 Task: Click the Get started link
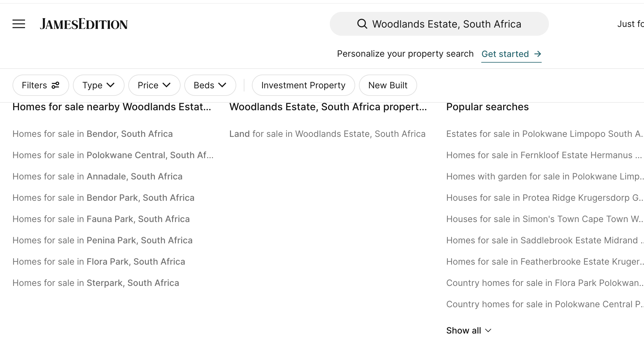(x=511, y=54)
